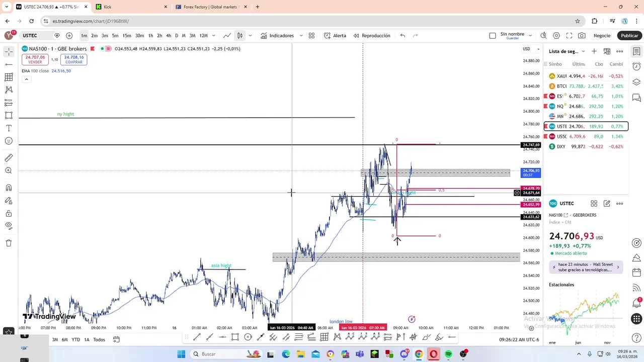Open the indicator templates grid icon

(x=311, y=36)
